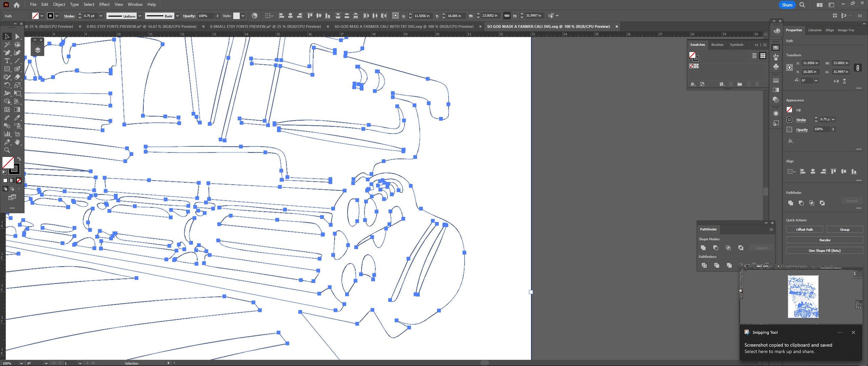
Task: Open stroke weight dropdown in Appearance
Action: tap(833, 119)
